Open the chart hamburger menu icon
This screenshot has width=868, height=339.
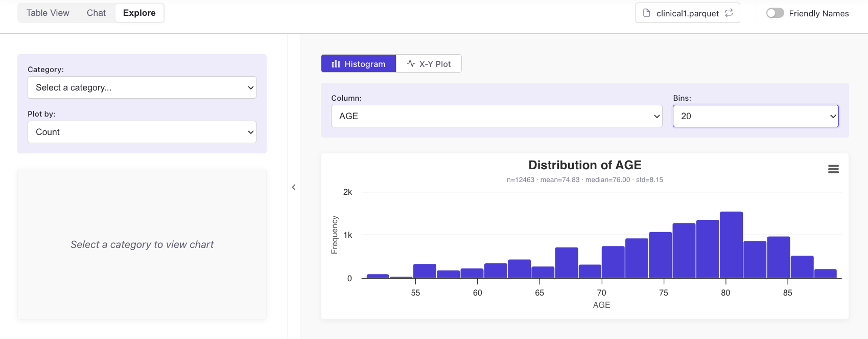[833, 169]
